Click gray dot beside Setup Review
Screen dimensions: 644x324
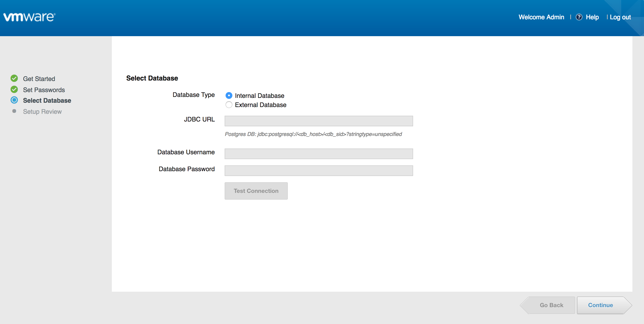[x=14, y=111]
